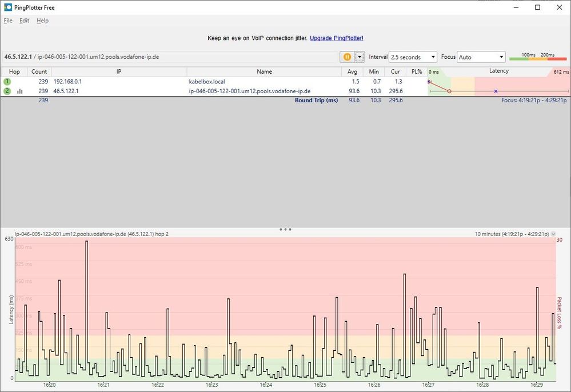Select hop 2 name ip-046-005-122-001.um12.pools.vodafone-ip.de
The height and width of the screenshot is (392, 571).
coord(249,91)
